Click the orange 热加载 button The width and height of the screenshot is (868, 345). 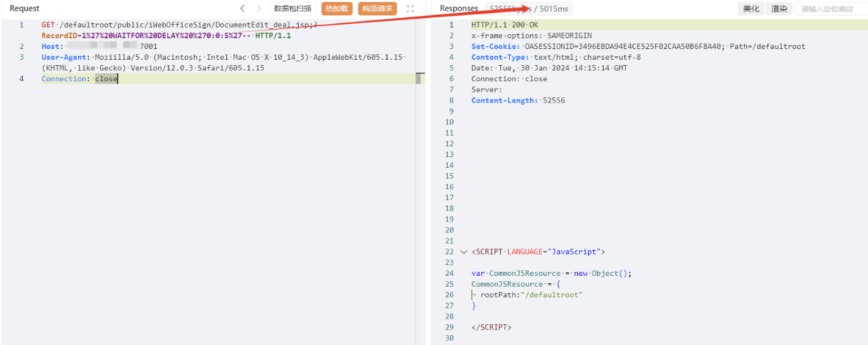point(337,9)
